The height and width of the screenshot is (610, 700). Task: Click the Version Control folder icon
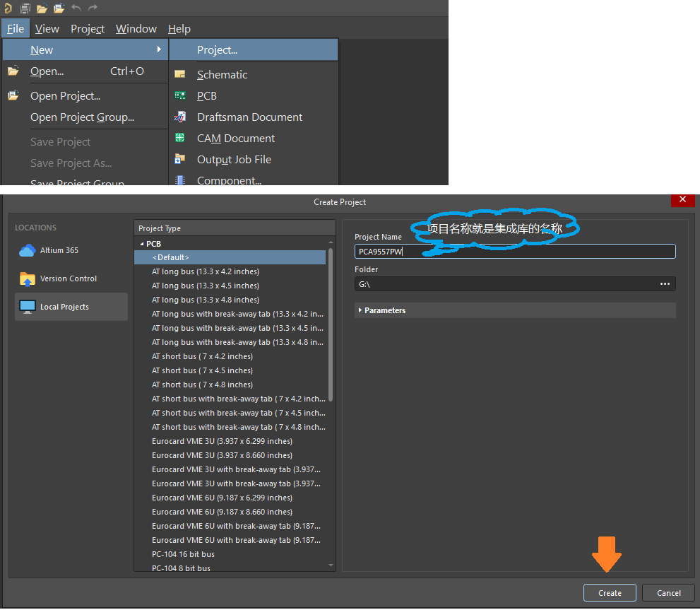pyautogui.click(x=28, y=279)
